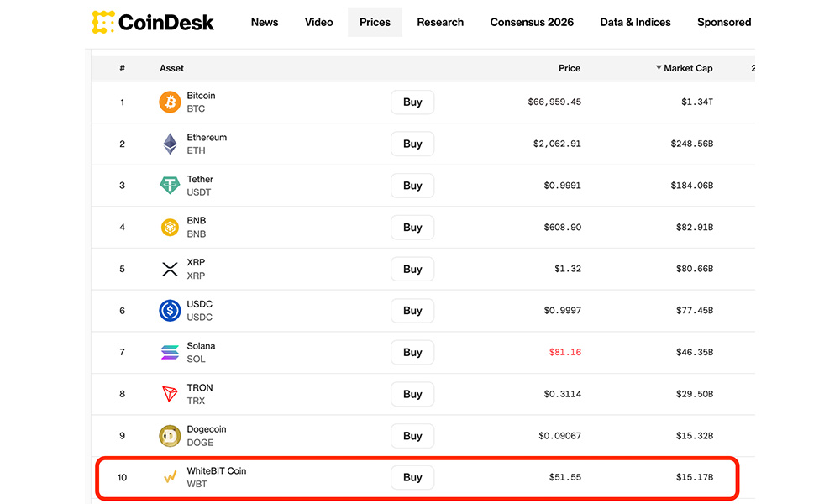Click the USDC blue coin icon
Screen dimensions: 840x504
tap(170, 311)
